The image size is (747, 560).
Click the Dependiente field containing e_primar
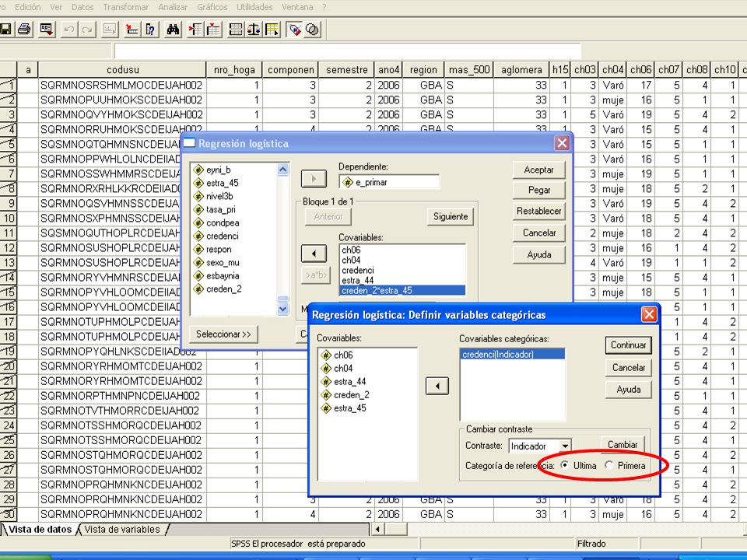(389, 182)
